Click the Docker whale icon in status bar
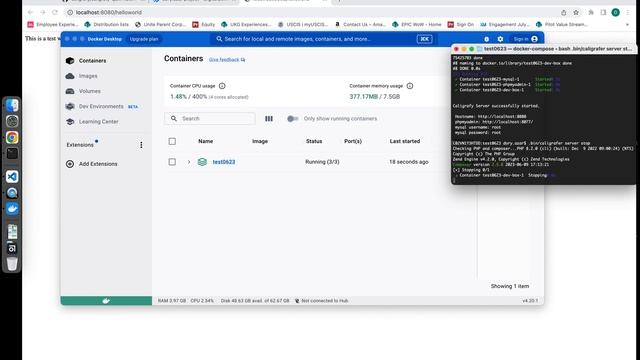This screenshot has width=640, height=360. click(x=106, y=301)
